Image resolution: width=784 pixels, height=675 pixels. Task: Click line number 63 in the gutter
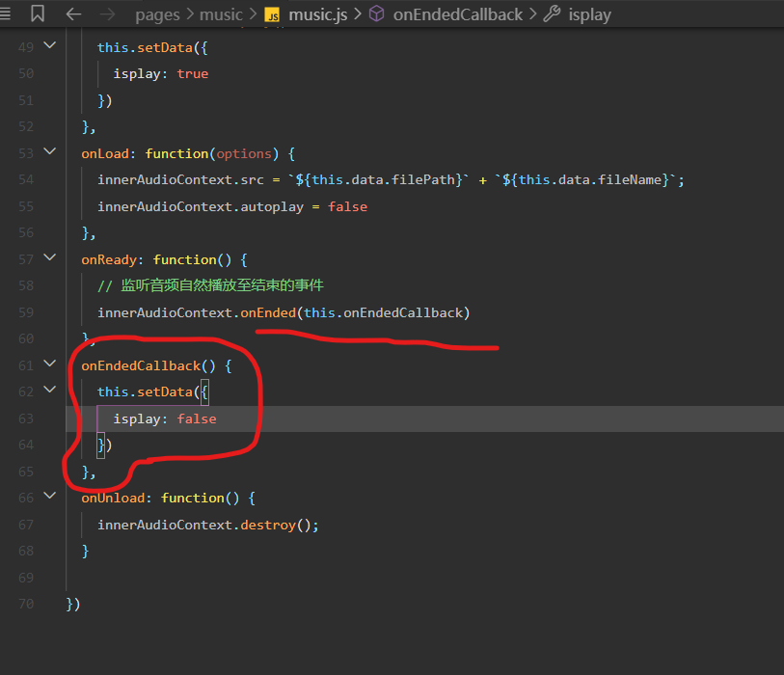26,419
